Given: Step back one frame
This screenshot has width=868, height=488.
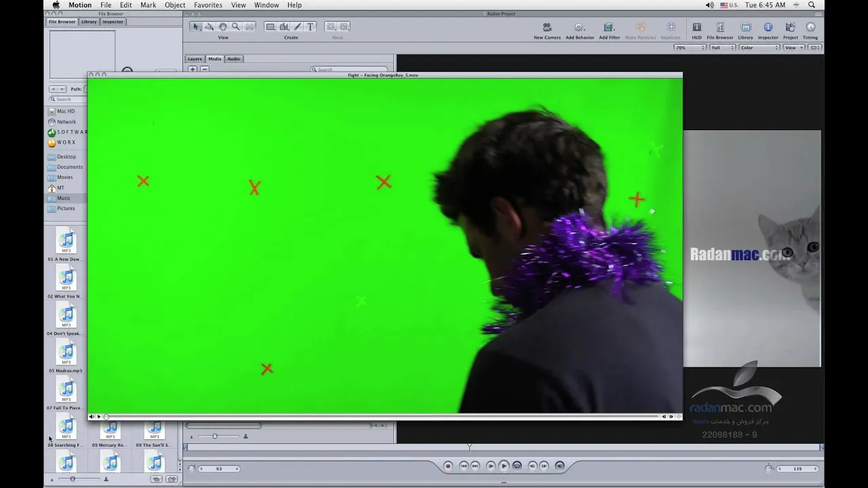Looking at the screenshot, I should 532,466.
